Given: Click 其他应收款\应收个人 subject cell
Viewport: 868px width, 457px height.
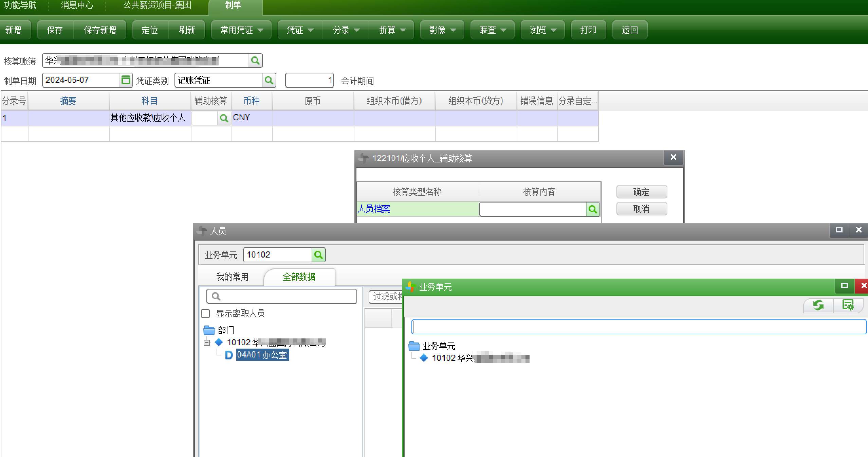Looking at the screenshot, I should (x=150, y=118).
